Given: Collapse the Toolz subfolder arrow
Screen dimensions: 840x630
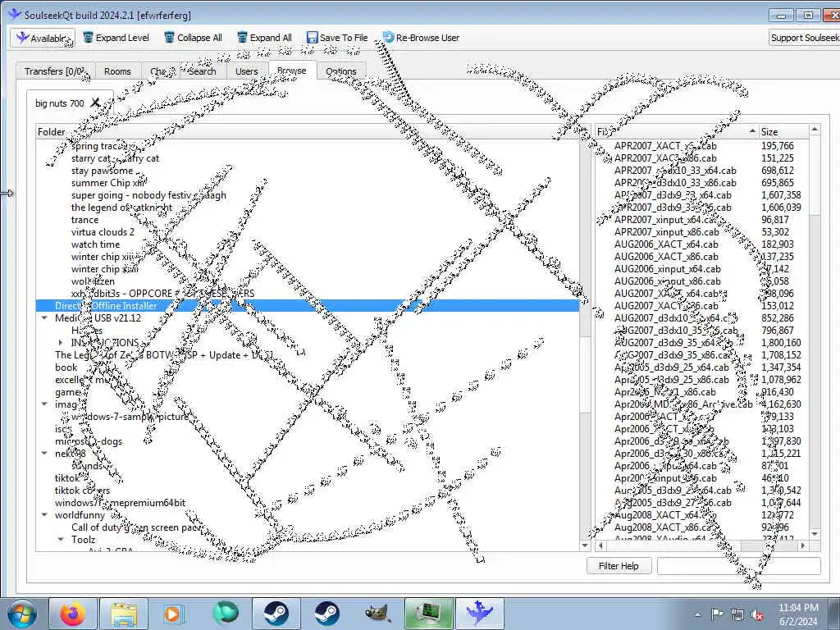Looking at the screenshot, I should click(61, 540).
